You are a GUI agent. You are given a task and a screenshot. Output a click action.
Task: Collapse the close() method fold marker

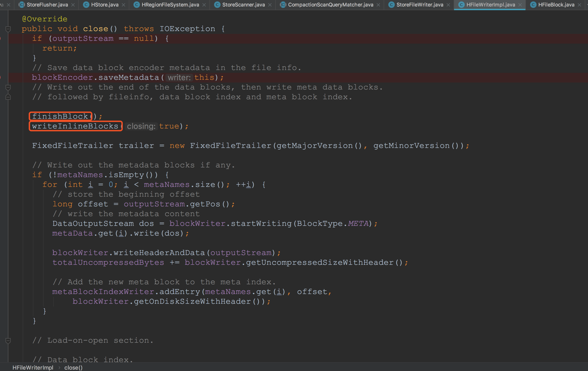(8, 29)
